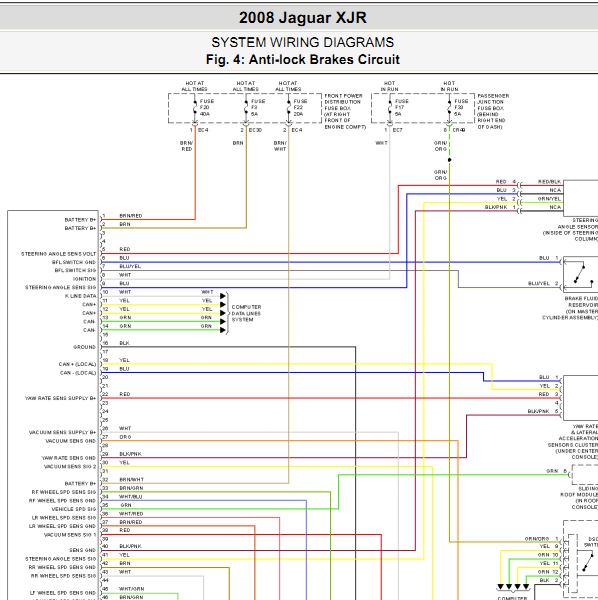Click the FUSE F3 5A label
This screenshot has width=598, height=600.
(x=258, y=108)
